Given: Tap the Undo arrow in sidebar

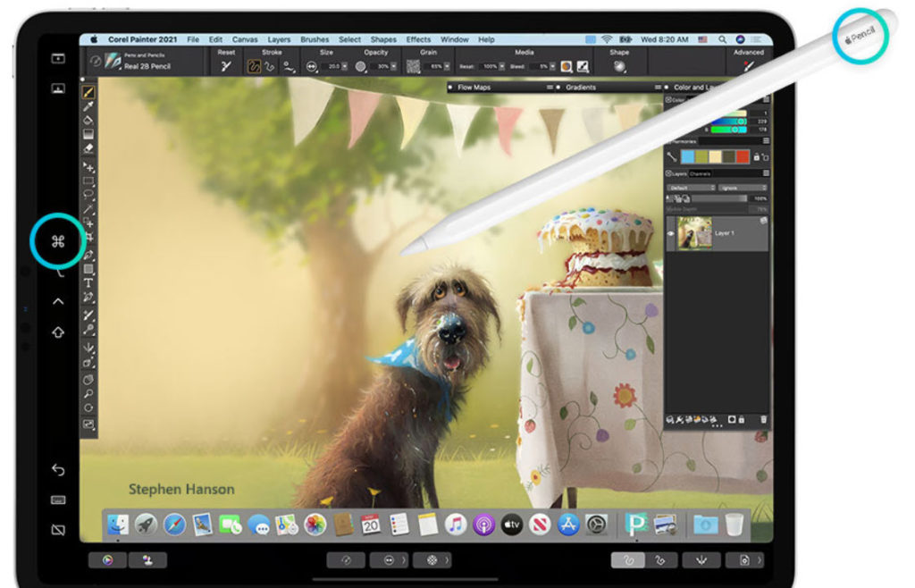Looking at the screenshot, I should tap(58, 469).
